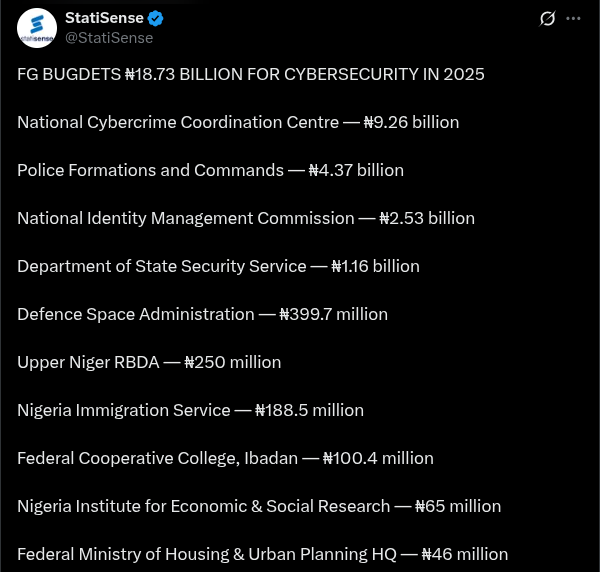Viewport: 600px width, 572px height.
Task: Click the ₦46 million amount
Action: (x=465, y=554)
